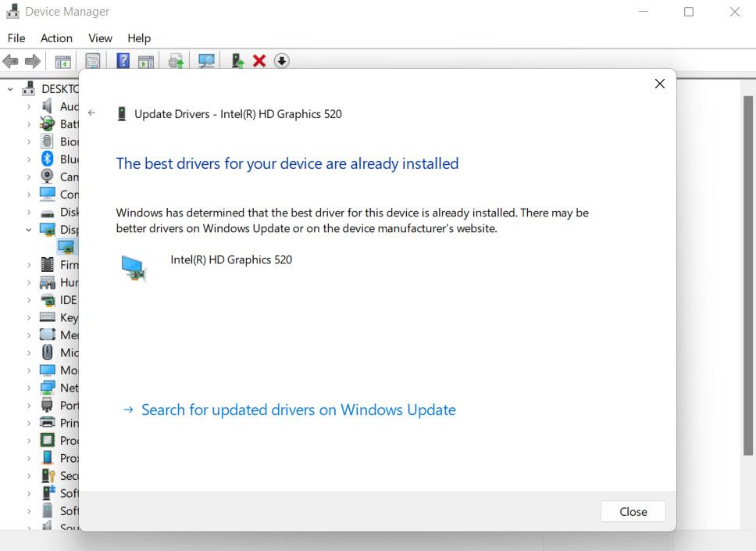Screen dimensions: 756x551
Task: Open the Help icon on the toolbar
Action: 123,61
